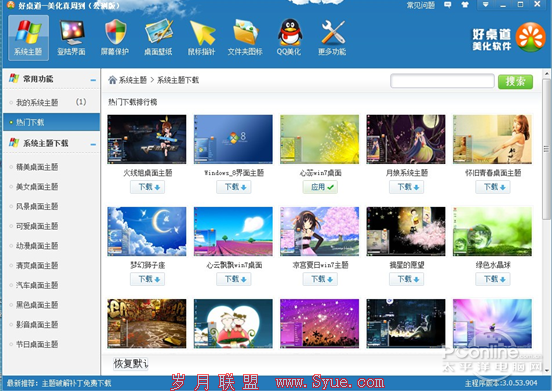Image resolution: width=552 pixels, height=392 pixels.
Task: Select 热门下载 in the sidebar
Action: coord(51,122)
